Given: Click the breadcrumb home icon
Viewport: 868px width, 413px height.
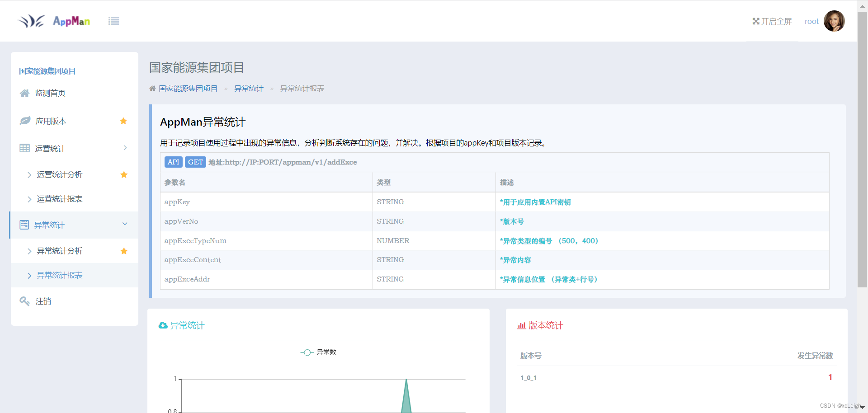Looking at the screenshot, I should point(152,89).
